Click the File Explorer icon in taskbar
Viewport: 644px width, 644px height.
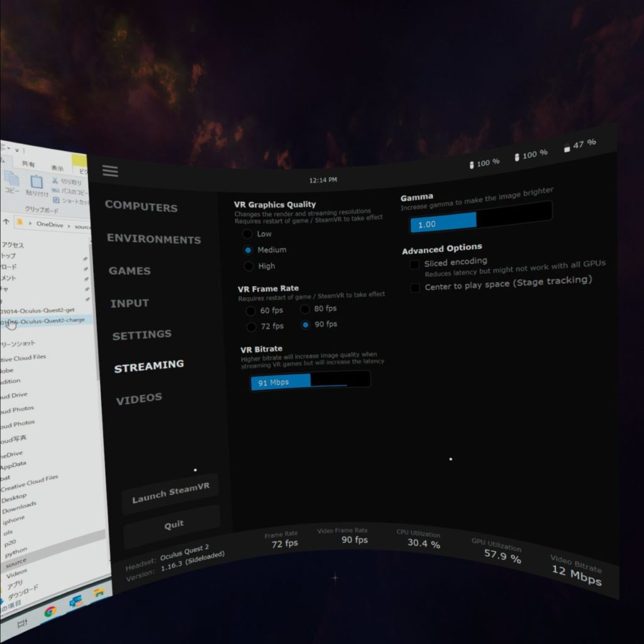tap(99, 592)
